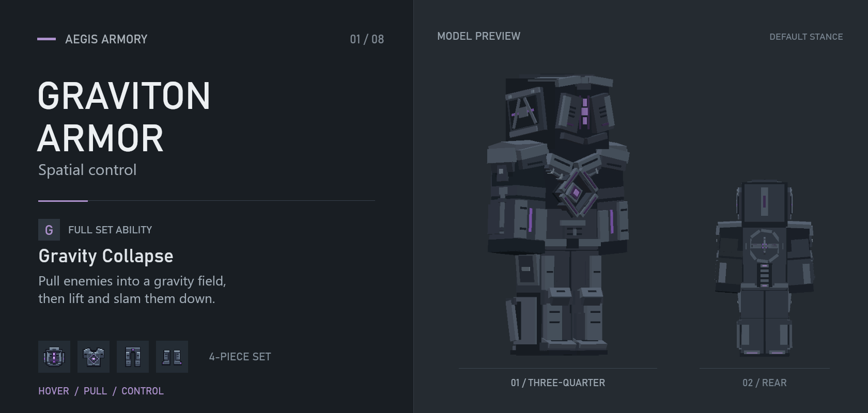Screen dimensions: 868x413
Task: Select the 02 / REAR view label
Action: coord(765,383)
